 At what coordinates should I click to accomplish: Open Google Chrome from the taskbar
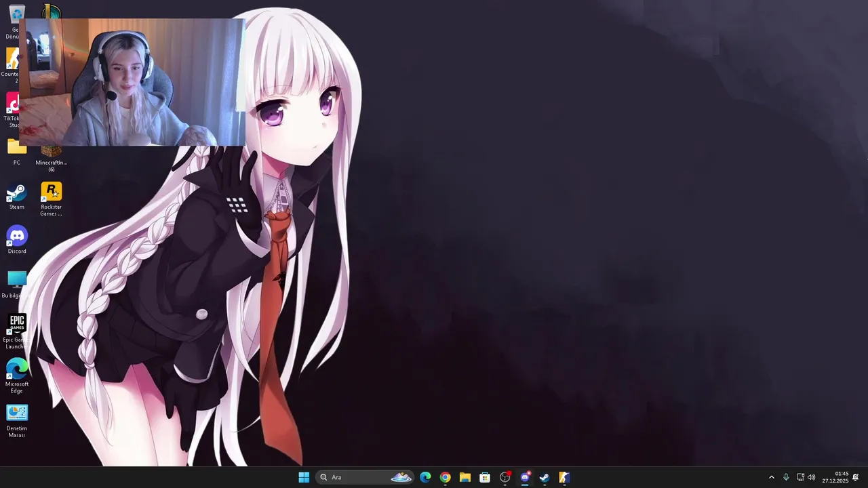[445, 477]
